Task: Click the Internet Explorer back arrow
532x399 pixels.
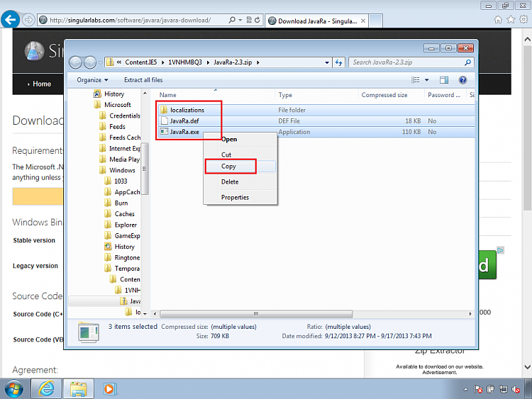Action: coord(10,20)
